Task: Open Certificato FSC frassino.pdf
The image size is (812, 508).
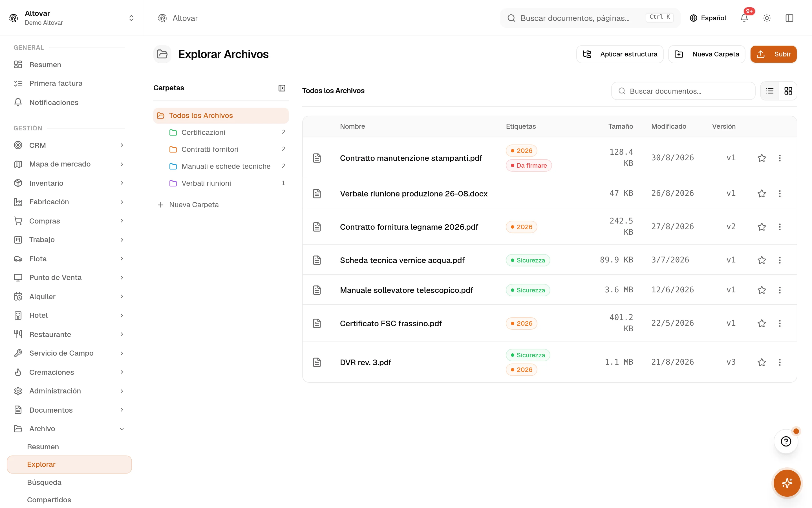Action: (390, 323)
